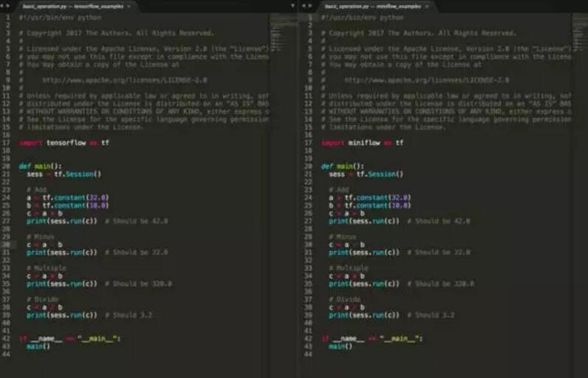Click the left pane minimap
Viewport: 588px width, 378px height.
(284, 34)
